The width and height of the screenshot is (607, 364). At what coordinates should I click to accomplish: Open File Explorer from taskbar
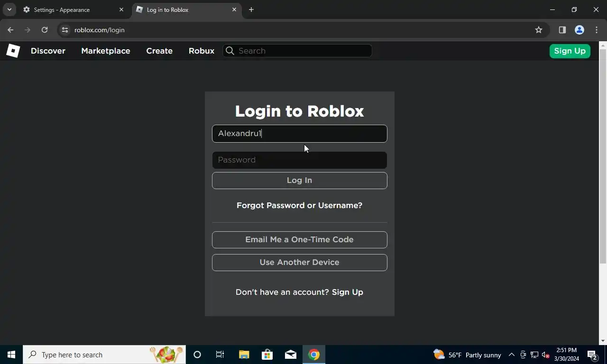pos(244,355)
